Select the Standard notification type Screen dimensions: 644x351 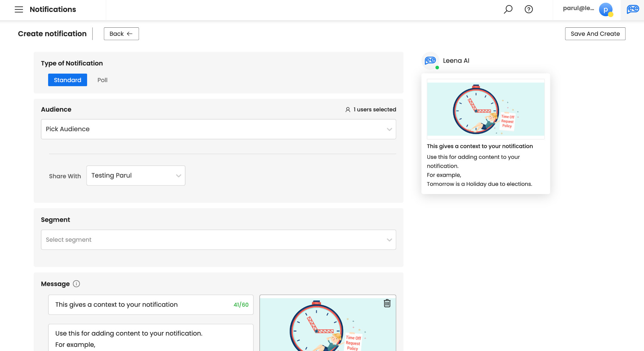click(x=67, y=80)
